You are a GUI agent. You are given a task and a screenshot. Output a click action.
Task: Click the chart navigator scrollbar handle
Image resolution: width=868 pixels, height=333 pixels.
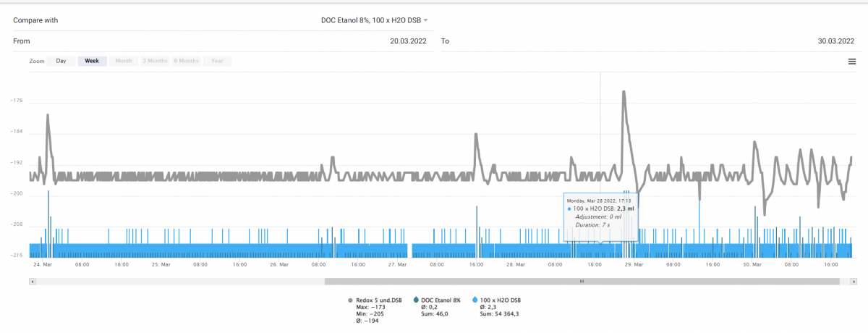(x=582, y=281)
